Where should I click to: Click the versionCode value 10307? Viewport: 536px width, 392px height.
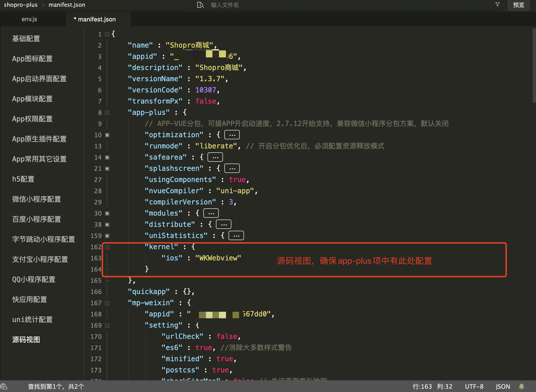click(206, 90)
